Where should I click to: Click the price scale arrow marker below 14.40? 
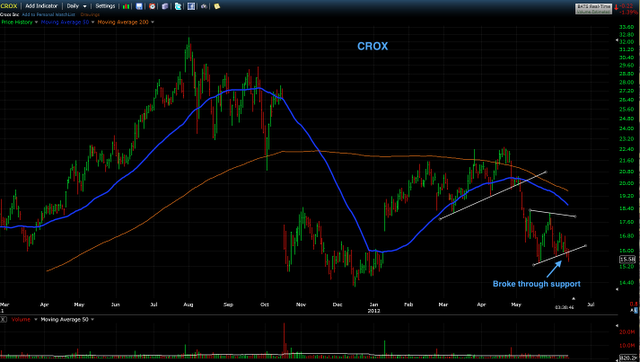(x=617, y=289)
